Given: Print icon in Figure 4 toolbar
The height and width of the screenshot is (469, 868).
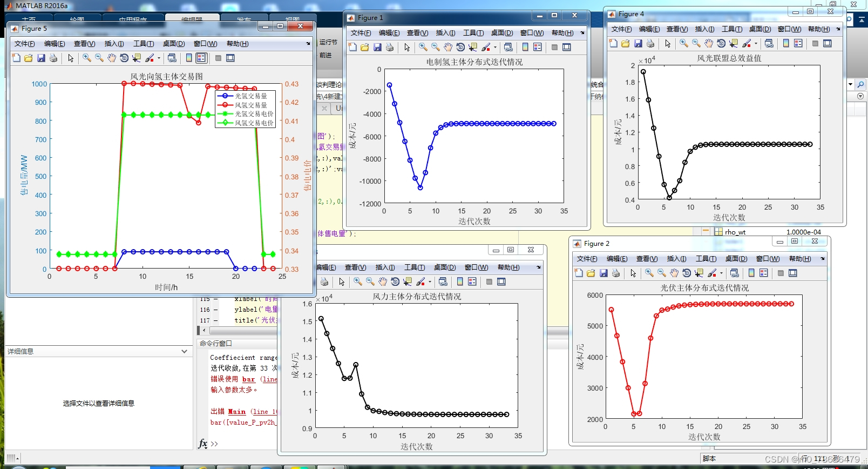Looking at the screenshot, I should point(650,43).
